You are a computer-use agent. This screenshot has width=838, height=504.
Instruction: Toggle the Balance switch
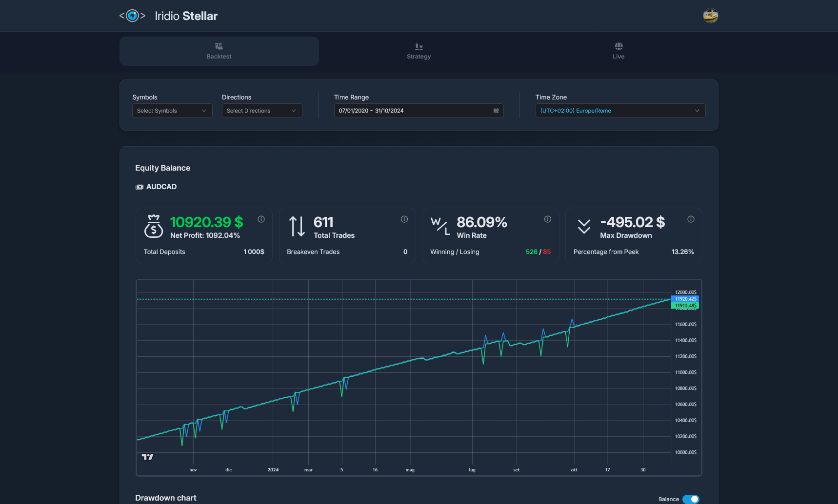(x=691, y=499)
